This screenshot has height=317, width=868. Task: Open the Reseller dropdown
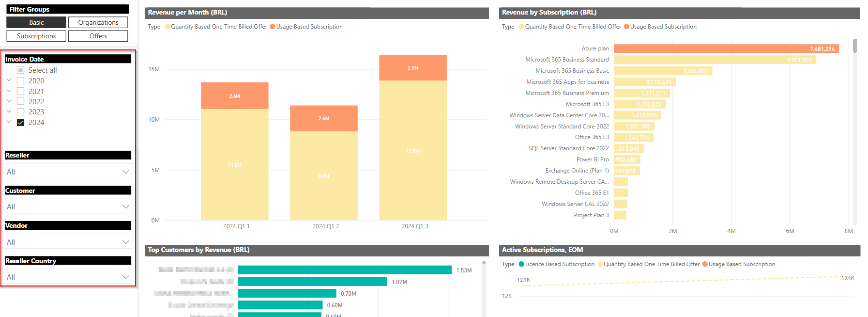[68, 172]
